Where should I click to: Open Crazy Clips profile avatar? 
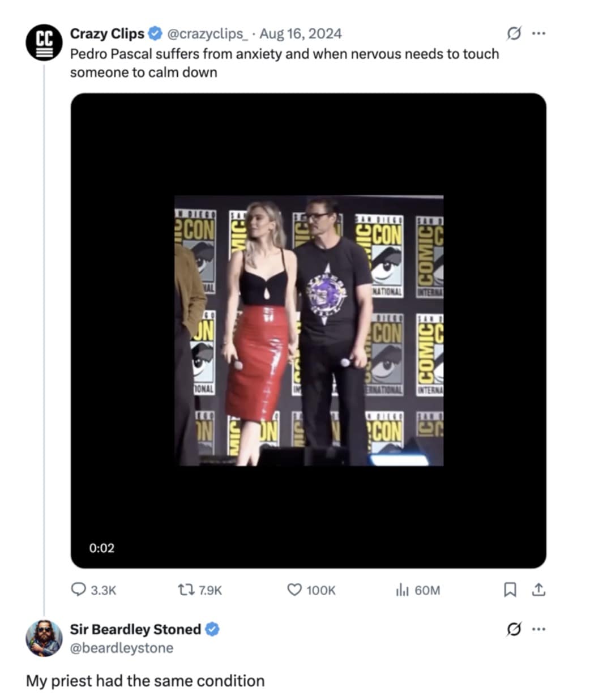click(x=43, y=42)
